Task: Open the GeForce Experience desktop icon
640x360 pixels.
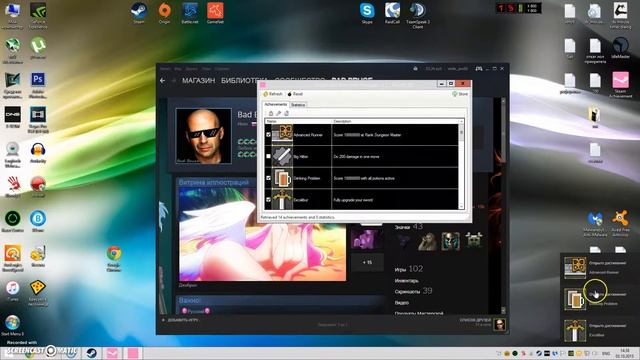Action: tap(38, 16)
